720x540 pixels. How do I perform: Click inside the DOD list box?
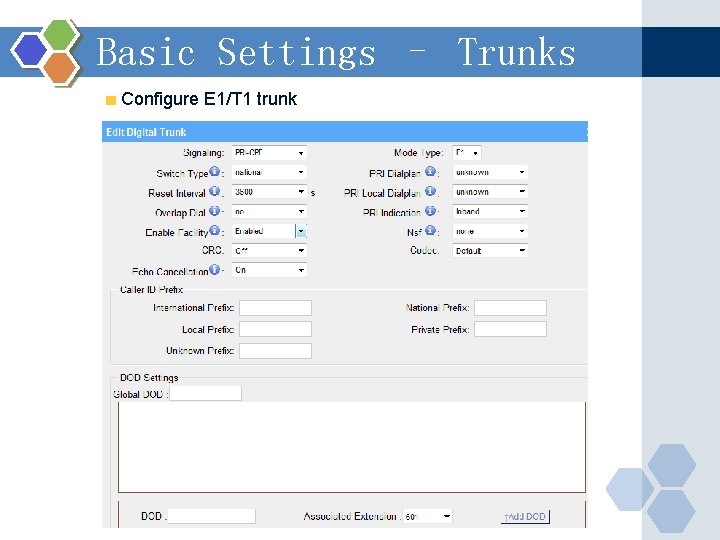[352, 447]
